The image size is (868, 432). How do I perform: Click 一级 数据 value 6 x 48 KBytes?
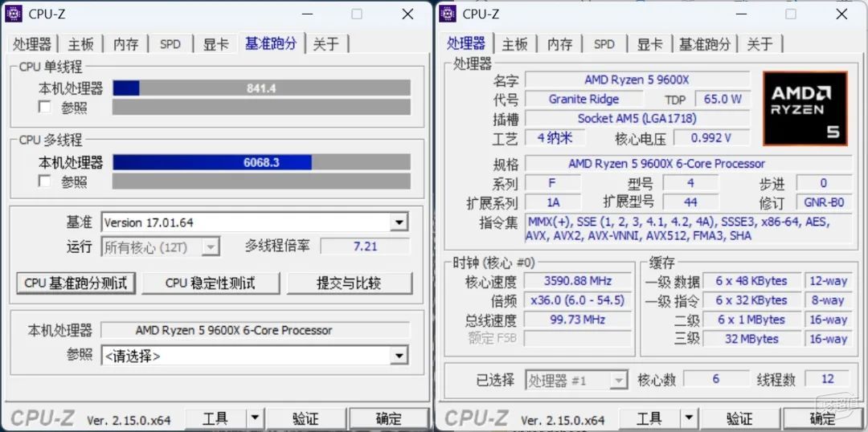pos(751,280)
